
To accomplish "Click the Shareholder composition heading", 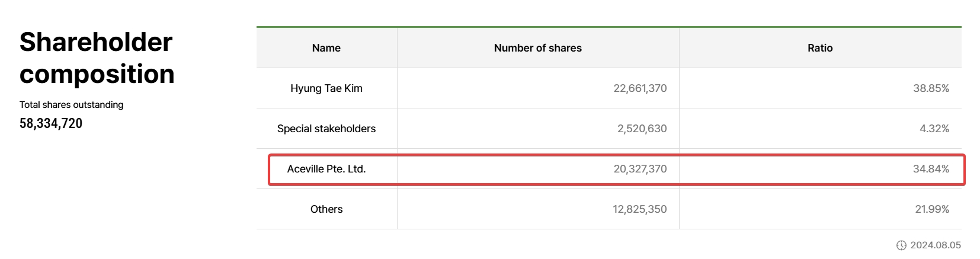I will (97, 58).
